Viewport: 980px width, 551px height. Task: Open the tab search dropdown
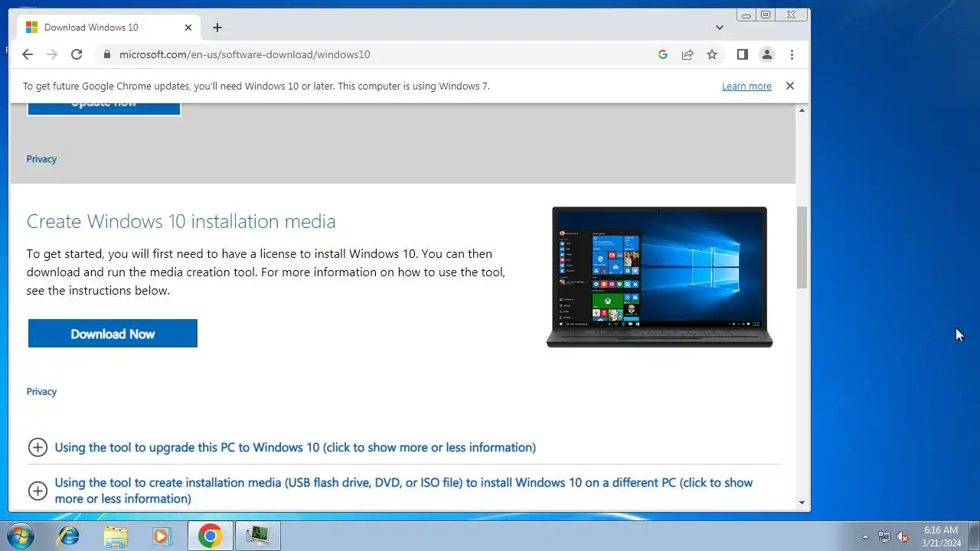point(720,28)
